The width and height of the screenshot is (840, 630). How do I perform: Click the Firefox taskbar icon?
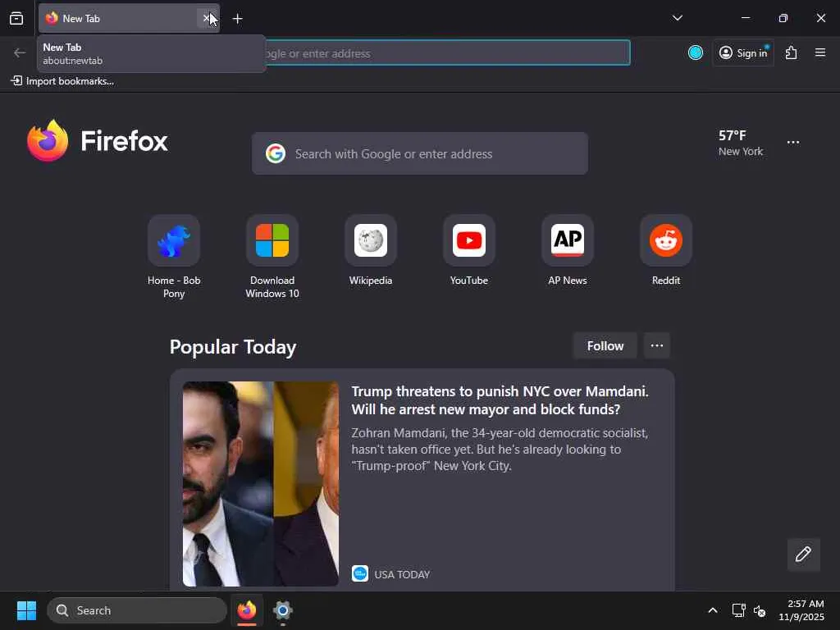click(x=247, y=610)
